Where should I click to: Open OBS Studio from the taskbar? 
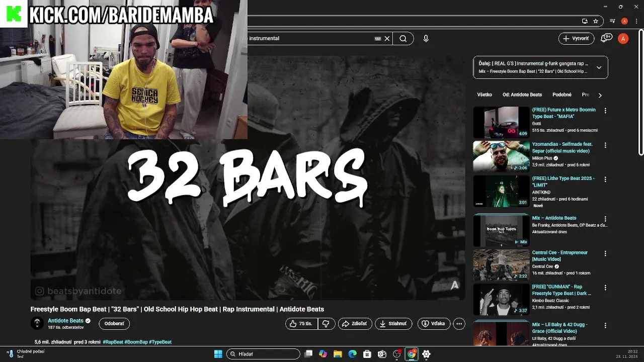pos(397,354)
